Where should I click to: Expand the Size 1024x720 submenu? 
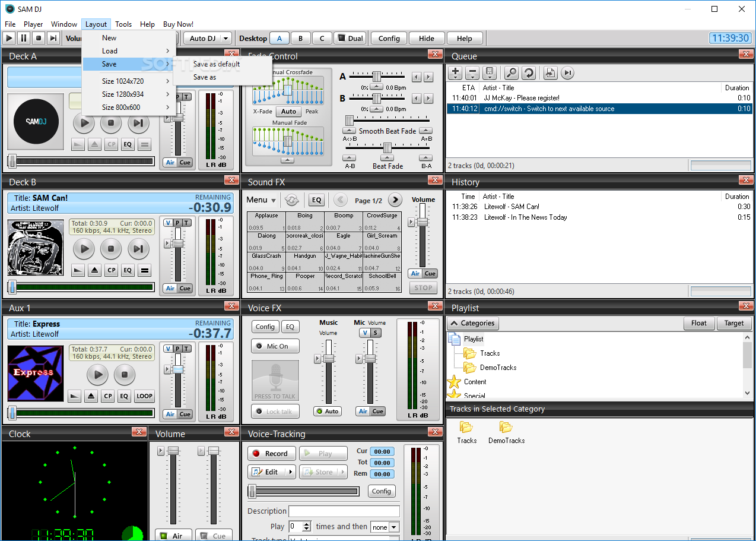click(x=129, y=81)
